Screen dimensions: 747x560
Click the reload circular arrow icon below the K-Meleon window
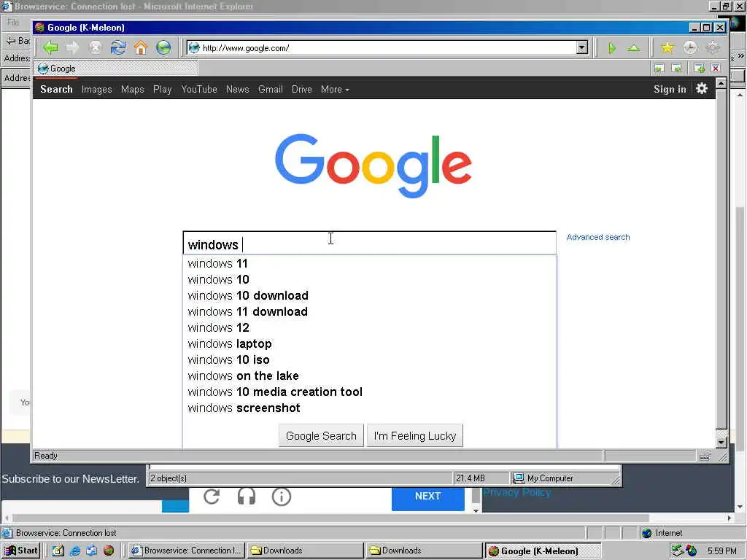[x=212, y=497]
